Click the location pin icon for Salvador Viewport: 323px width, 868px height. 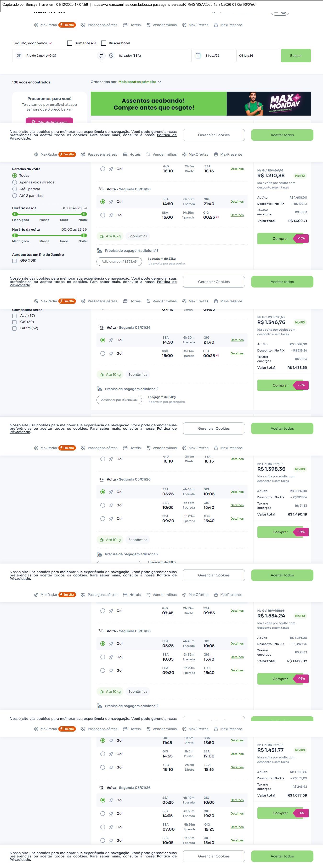tap(111, 56)
